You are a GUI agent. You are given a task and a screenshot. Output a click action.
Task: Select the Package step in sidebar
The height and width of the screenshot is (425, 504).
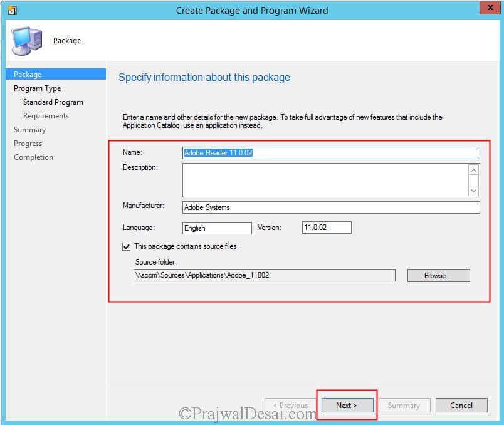(x=56, y=74)
